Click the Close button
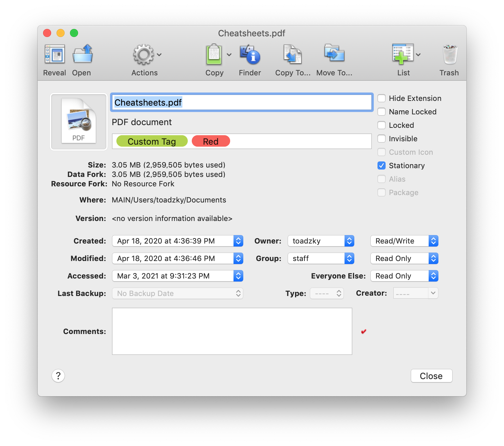Screen dimensions: 504x446 431,376
